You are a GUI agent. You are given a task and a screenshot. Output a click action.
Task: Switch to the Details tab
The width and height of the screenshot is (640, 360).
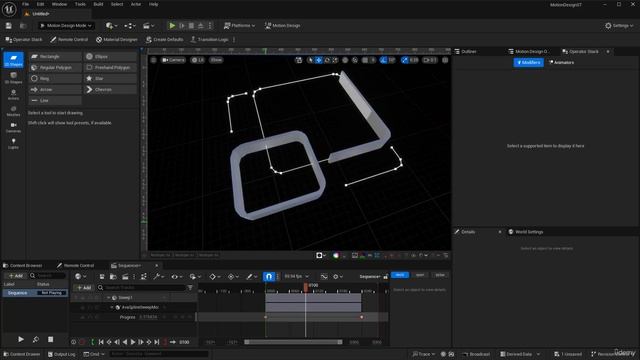pos(465,232)
